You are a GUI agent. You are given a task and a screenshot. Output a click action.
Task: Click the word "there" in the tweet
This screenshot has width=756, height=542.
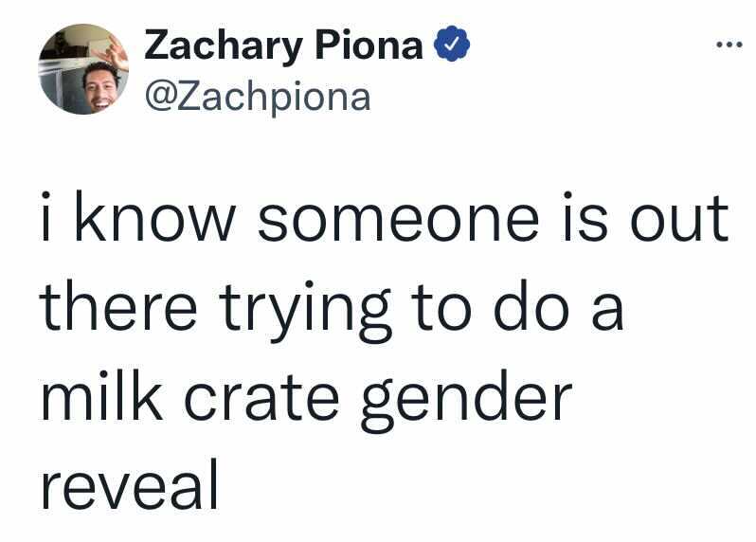pos(118,306)
